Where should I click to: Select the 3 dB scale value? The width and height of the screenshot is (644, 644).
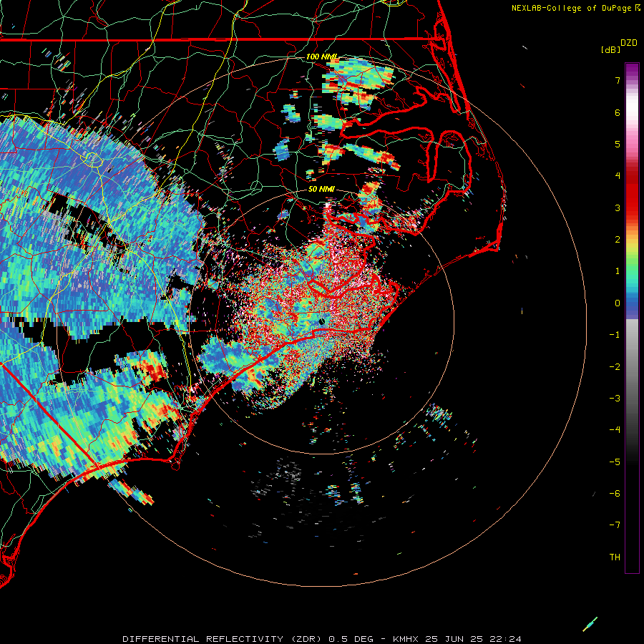pos(618,208)
